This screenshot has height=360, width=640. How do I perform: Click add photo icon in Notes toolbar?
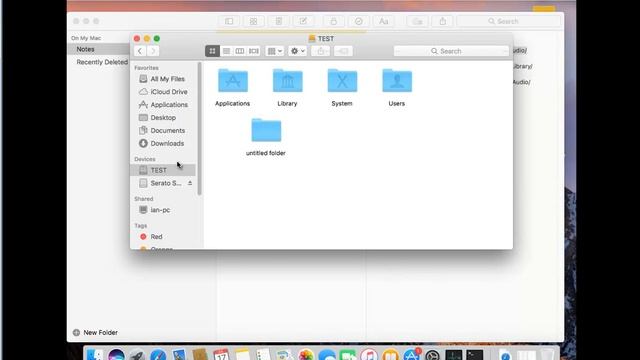tap(418, 21)
